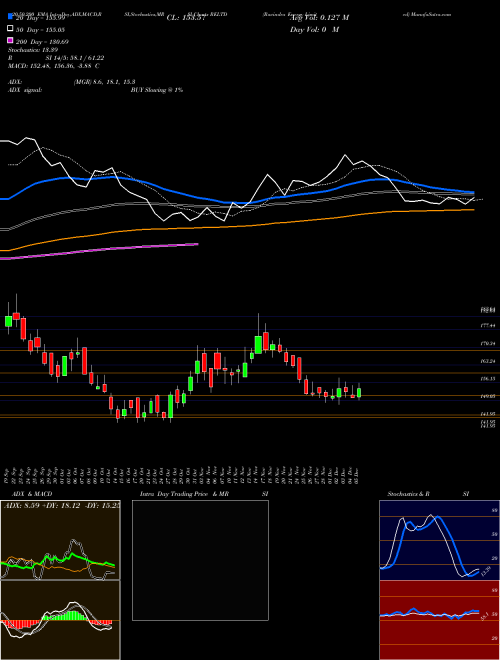Click the 'Stochastics: 13.39' reading
This screenshot has height=660, width=500.
(x=33, y=50)
